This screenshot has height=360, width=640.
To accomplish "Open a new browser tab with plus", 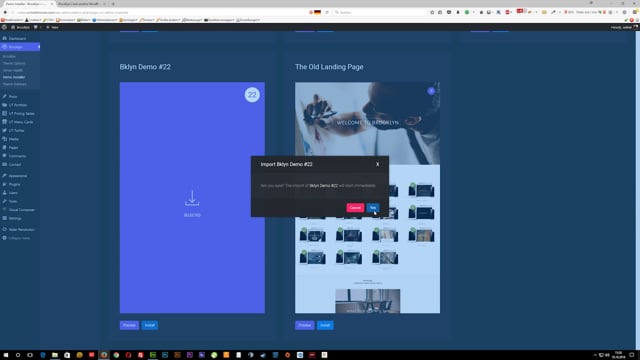I will click(x=113, y=4).
